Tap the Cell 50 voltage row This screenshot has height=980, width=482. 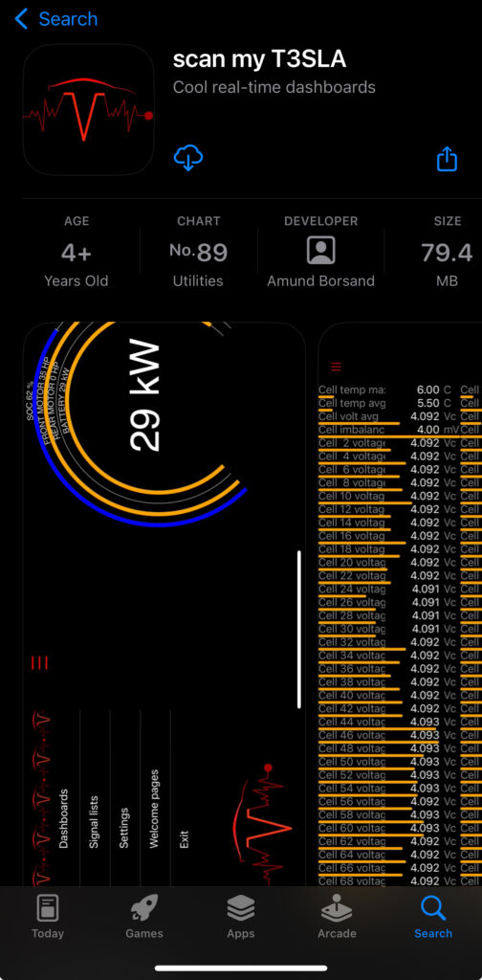(388, 762)
